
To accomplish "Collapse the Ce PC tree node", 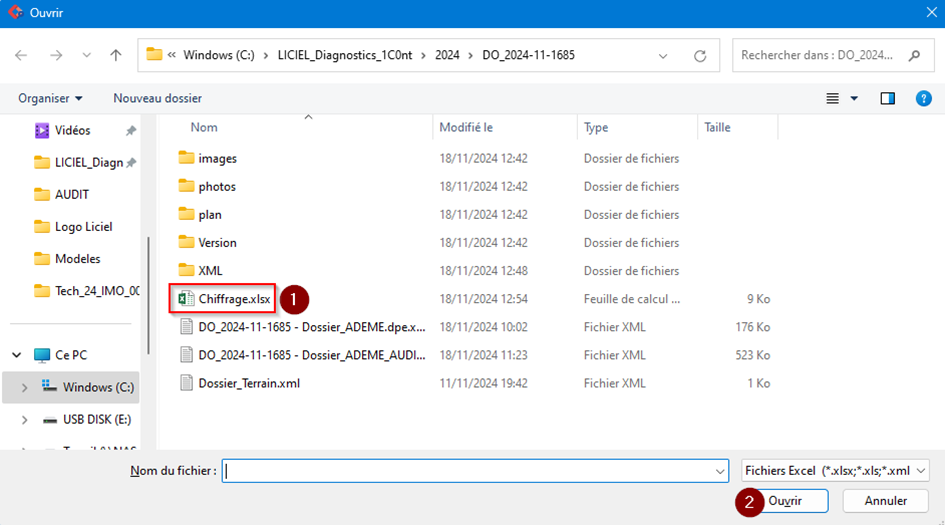I will click(17, 355).
